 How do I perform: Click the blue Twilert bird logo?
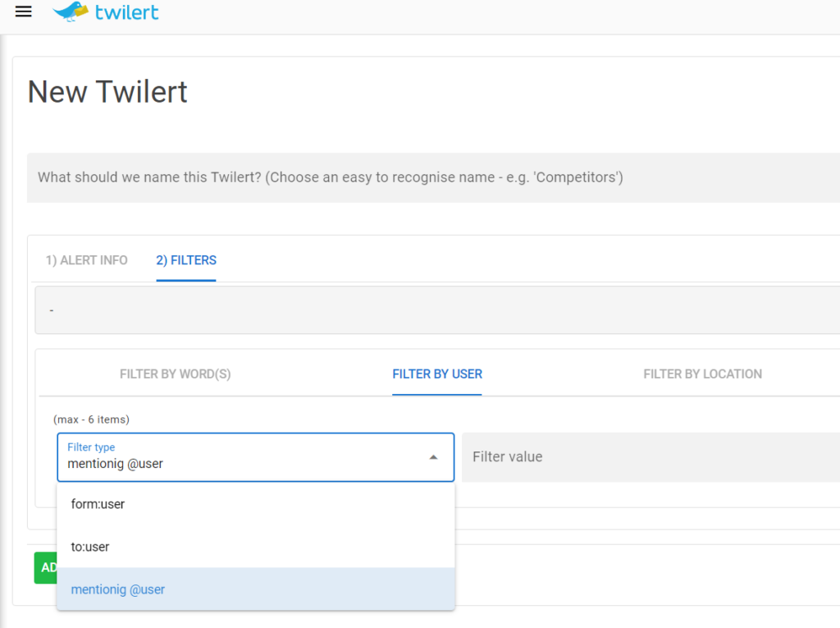point(70,11)
